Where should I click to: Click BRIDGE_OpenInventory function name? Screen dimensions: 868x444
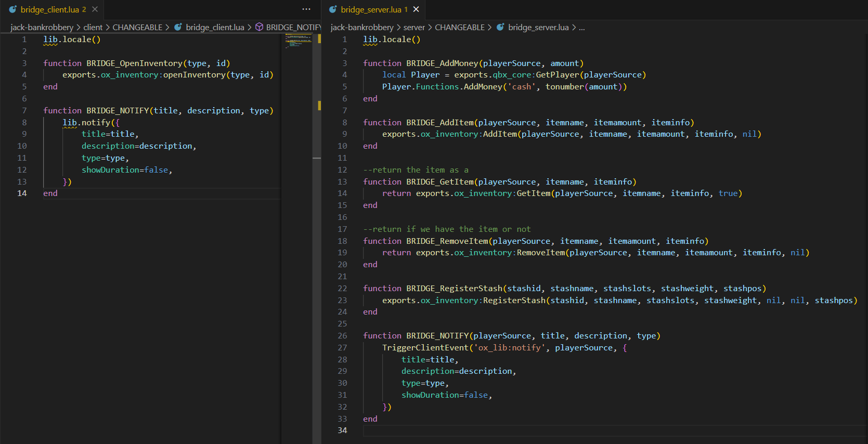134,63
